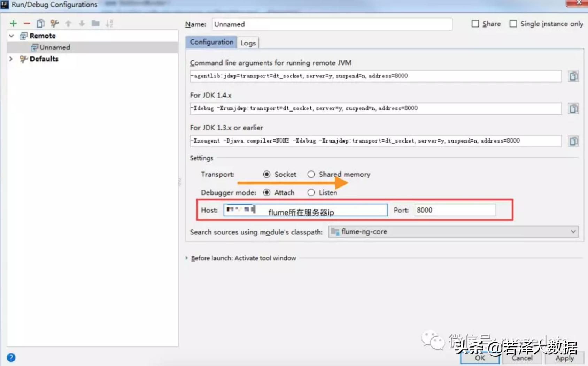Click the Cancel button
588x366 pixels.
coord(522,358)
